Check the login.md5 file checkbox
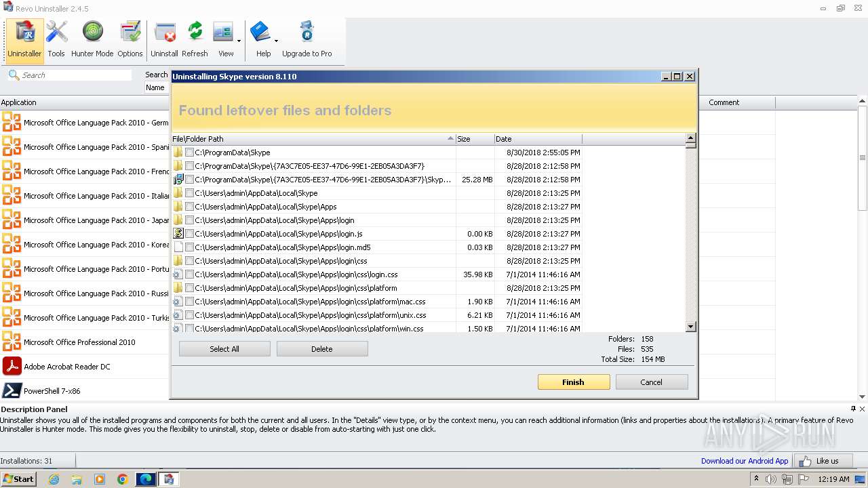The width and height of the screenshot is (868, 488). [x=189, y=247]
